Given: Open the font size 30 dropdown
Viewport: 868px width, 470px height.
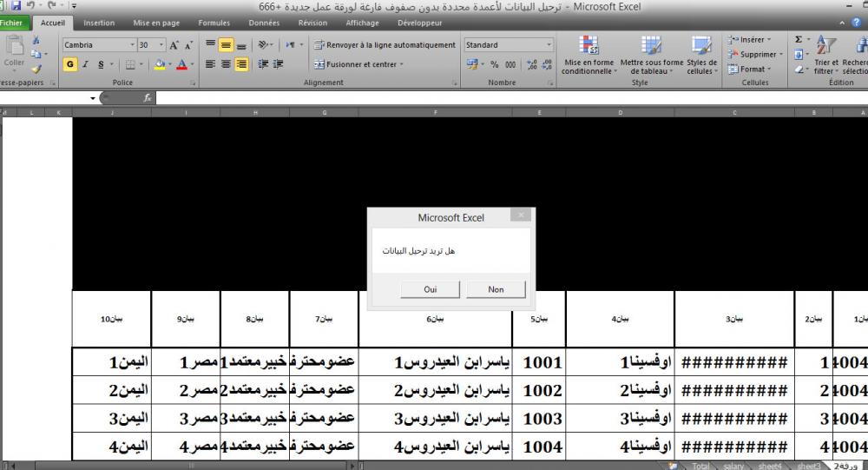Looking at the screenshot, I should coord(161,45).
